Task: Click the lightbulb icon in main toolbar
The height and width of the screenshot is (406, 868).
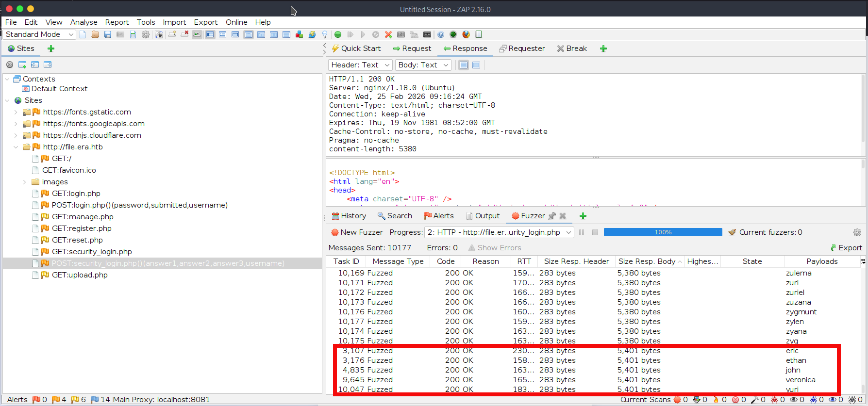Action: tap(325, 34)
